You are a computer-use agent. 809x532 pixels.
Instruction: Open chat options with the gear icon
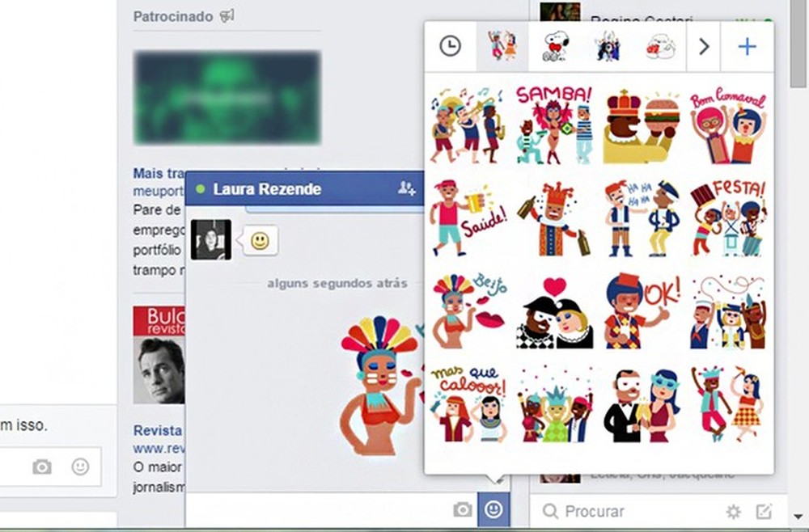pyautogui.click(x=733, y=511)
